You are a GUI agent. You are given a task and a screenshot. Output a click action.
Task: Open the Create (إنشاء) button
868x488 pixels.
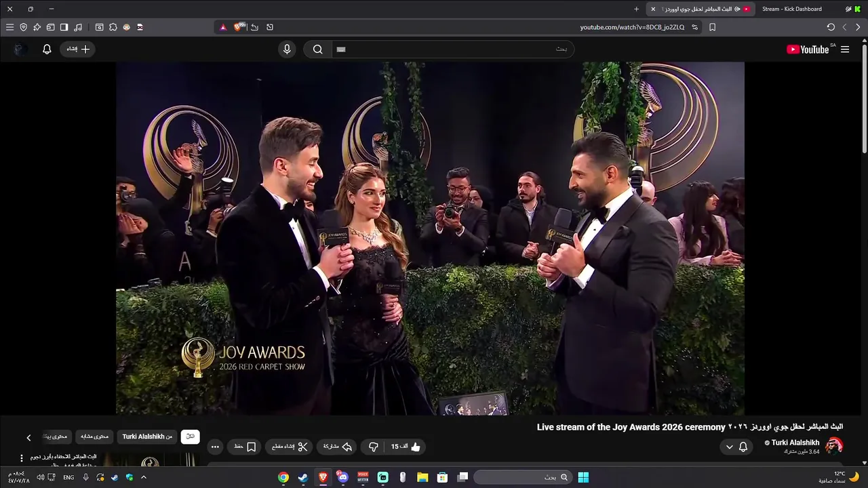tap(78, 49)
